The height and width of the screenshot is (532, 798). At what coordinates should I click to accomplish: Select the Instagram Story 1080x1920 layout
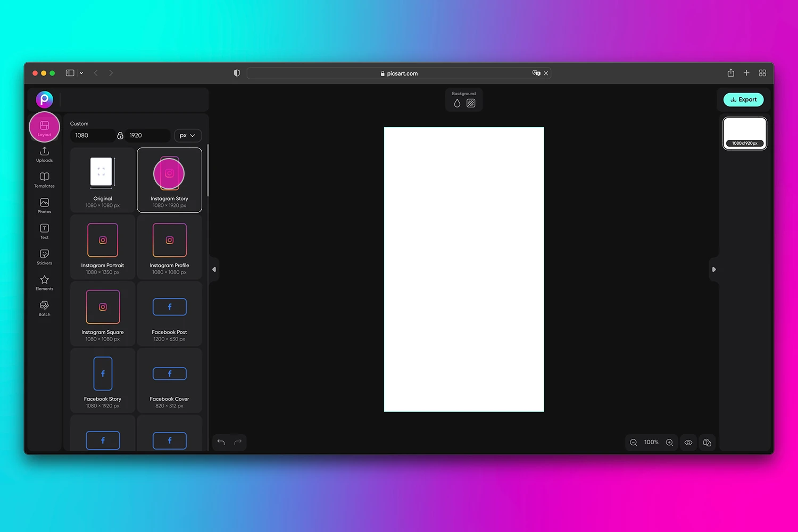(x=169, y=180)
